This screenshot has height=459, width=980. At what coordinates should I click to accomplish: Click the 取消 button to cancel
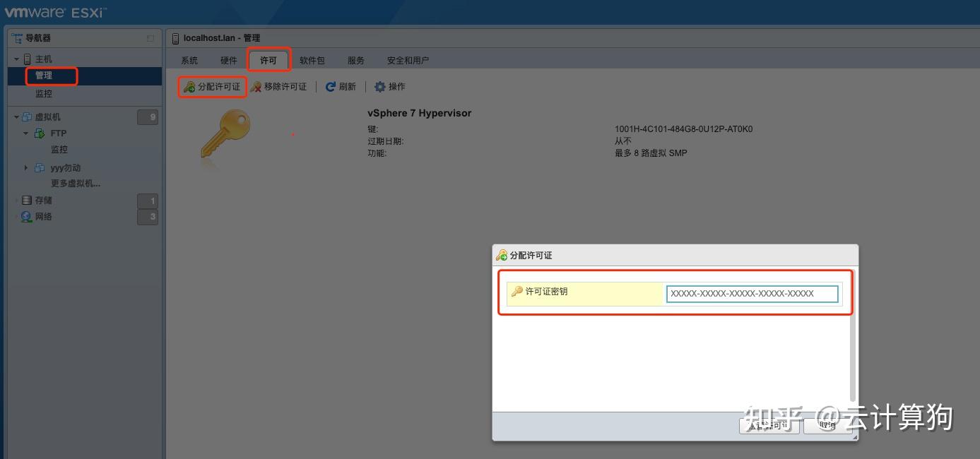pyautogui.click(x=827, y=425)
